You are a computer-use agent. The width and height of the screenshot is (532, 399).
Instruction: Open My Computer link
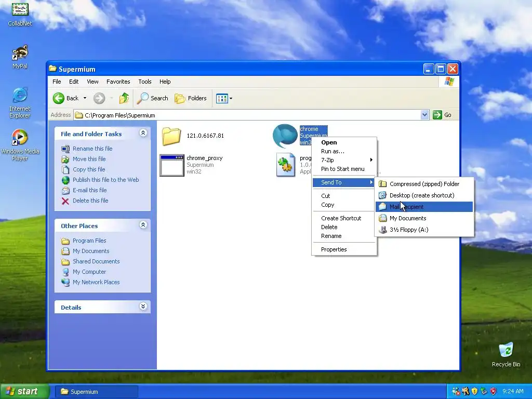[89, 272]
